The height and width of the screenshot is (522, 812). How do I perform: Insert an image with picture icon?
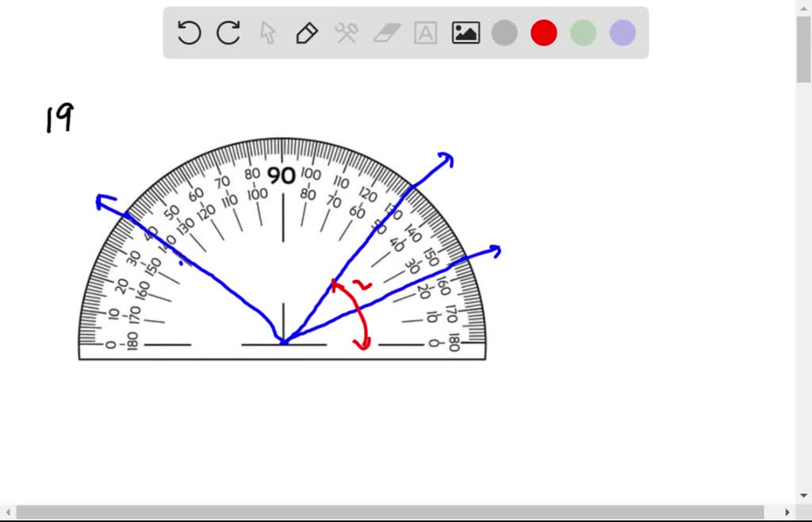click(465, 33)
